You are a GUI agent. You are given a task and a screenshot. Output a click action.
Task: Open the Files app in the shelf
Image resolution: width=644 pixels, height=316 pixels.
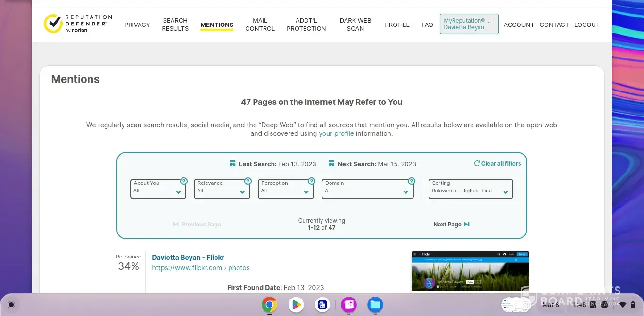point(375,305)
